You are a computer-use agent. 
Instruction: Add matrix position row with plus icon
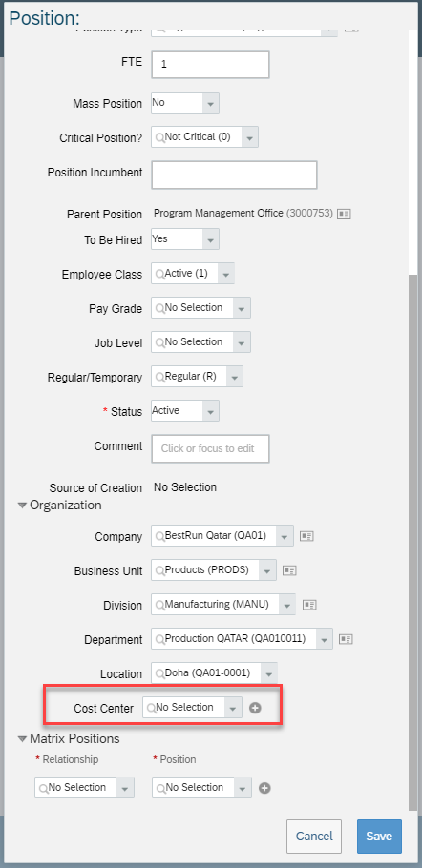coord(264,788)
